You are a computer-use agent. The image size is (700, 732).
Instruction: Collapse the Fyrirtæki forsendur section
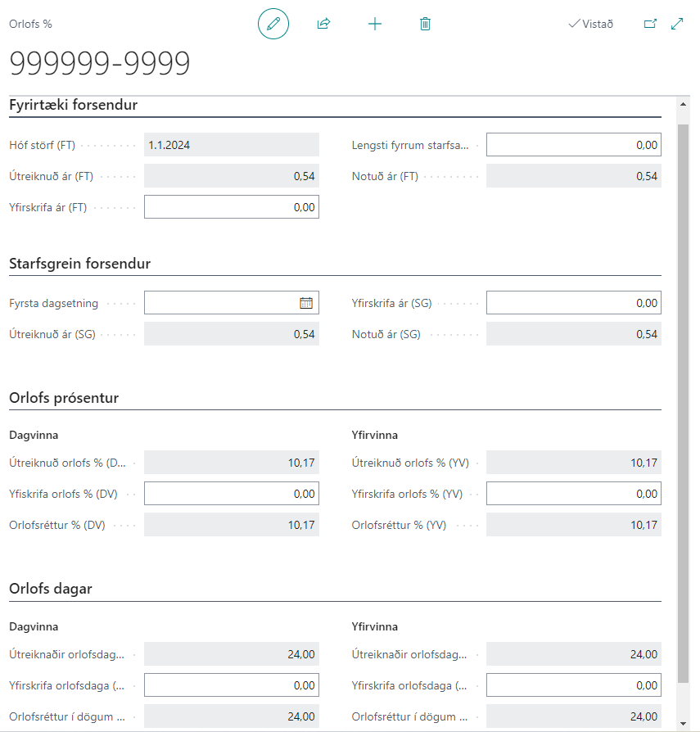[x=73, y=105]
